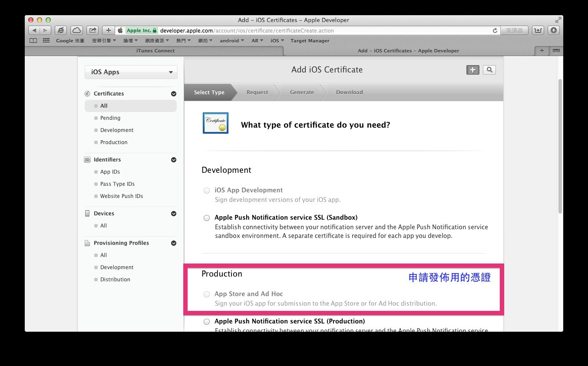
Task: Go forward with the Safari forward arrow
Action: (x=45, y=30)
